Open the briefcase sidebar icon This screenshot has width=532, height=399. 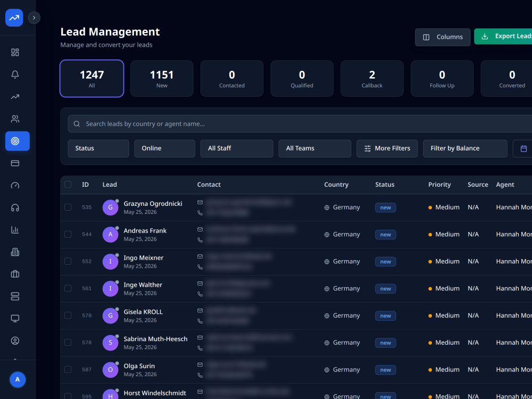[15, 274]
